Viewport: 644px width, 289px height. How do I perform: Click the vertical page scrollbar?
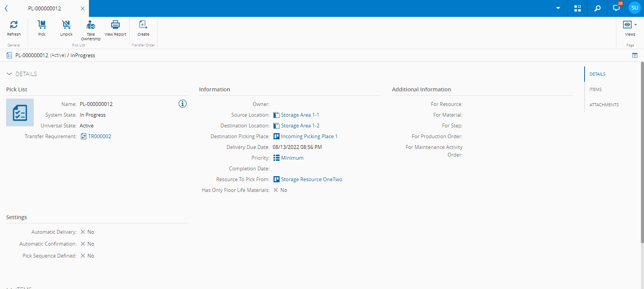point(642,152)
